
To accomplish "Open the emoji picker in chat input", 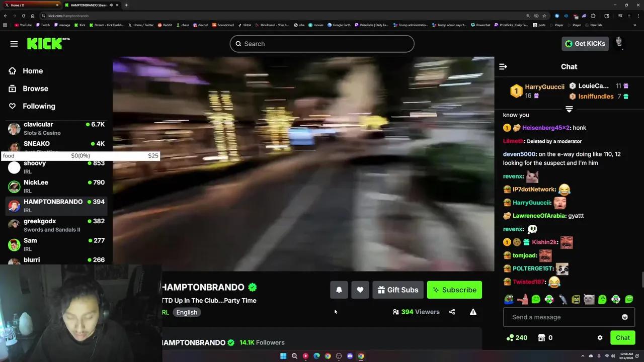I will [625, 317].
